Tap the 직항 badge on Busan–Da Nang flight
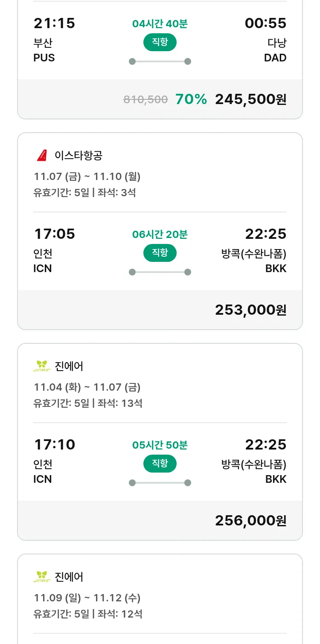320x644 pixels. click(160, 42)
